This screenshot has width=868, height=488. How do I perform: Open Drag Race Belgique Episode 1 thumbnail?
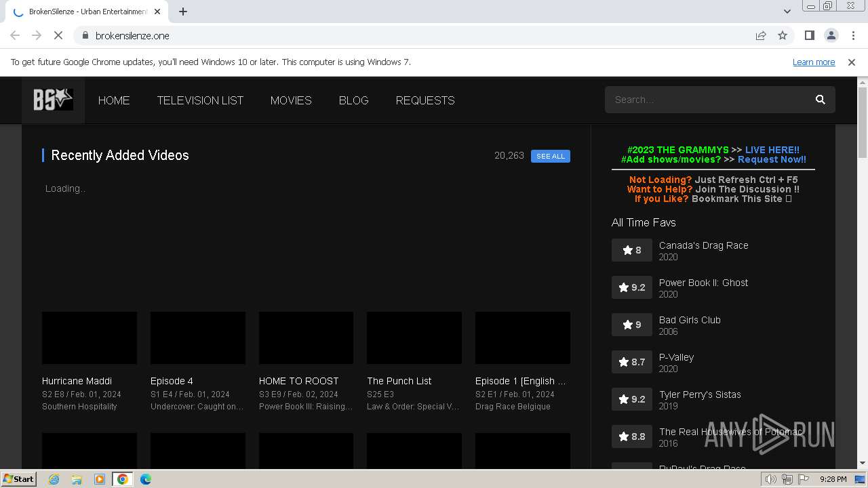[x=523, y=338]
